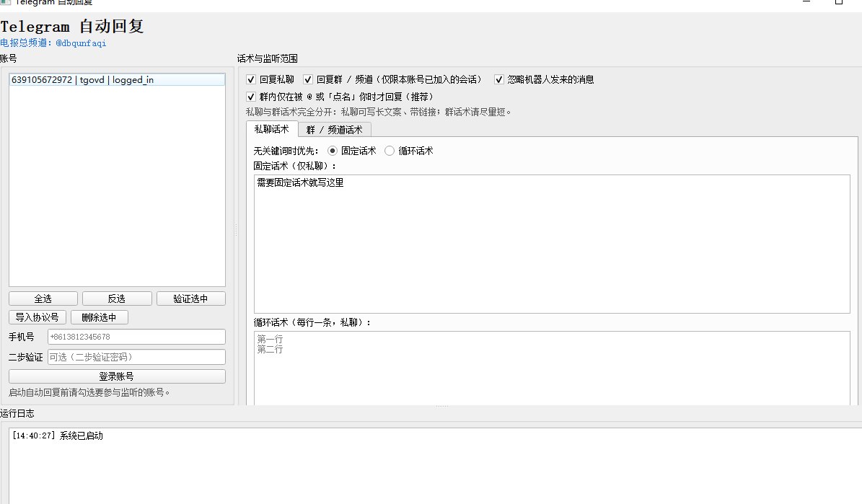Focus the 手机号 input field
This screenshot has height=504, width=862.
click(136, 337)
